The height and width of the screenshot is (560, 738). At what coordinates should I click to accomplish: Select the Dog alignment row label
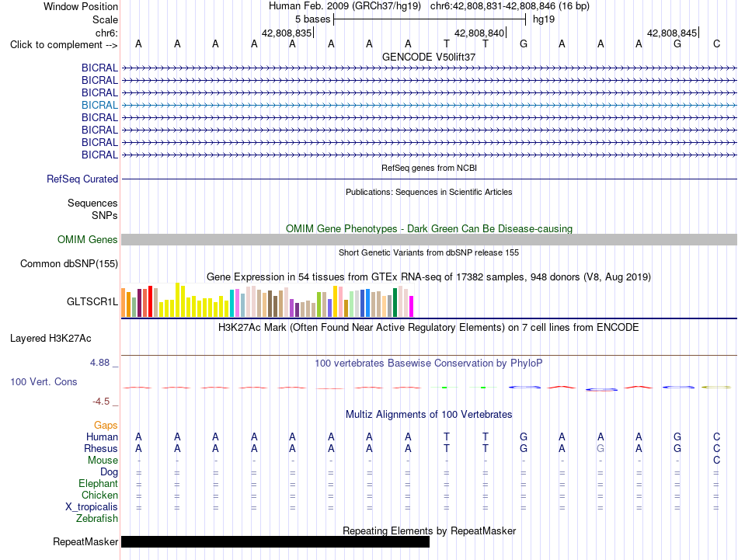[109, 472]
